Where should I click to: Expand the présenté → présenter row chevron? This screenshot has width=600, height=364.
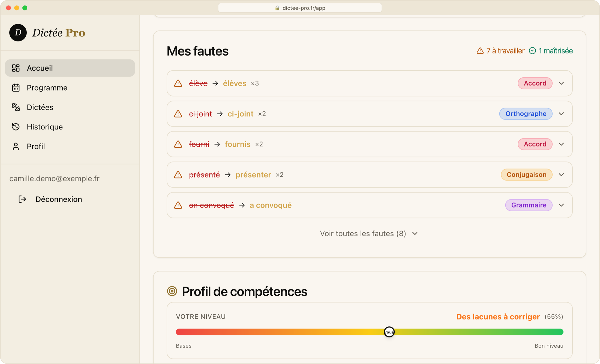point(561,175)
